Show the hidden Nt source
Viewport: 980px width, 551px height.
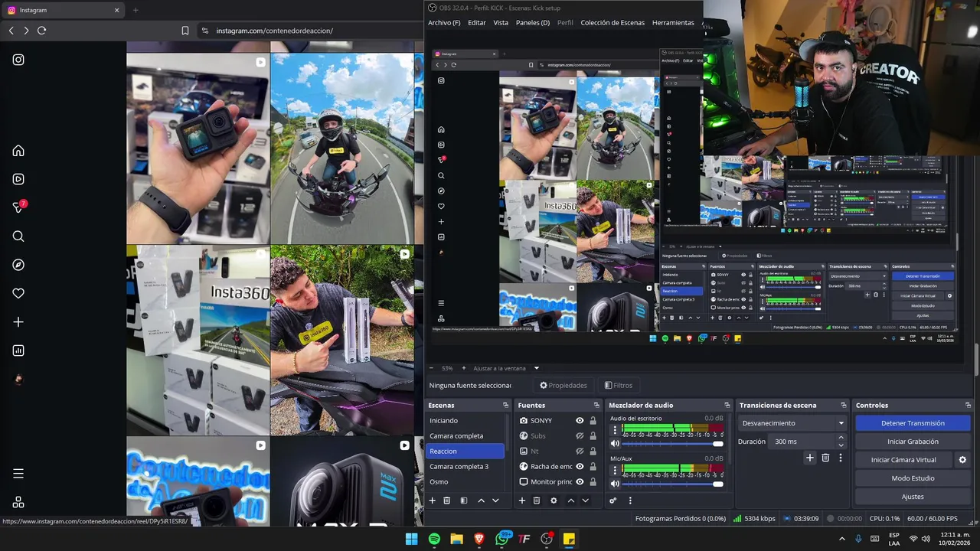580,451
